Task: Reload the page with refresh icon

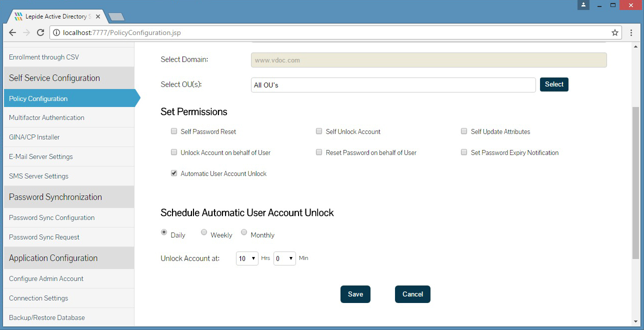Action: click(x=40, y=33)
